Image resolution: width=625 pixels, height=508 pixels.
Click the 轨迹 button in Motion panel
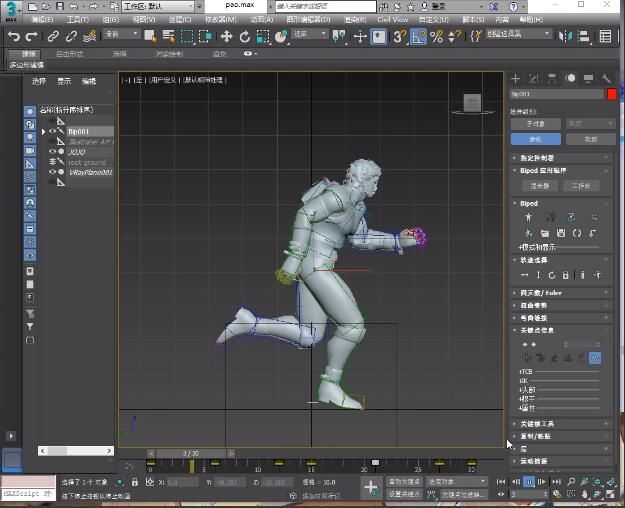point(591,139)
